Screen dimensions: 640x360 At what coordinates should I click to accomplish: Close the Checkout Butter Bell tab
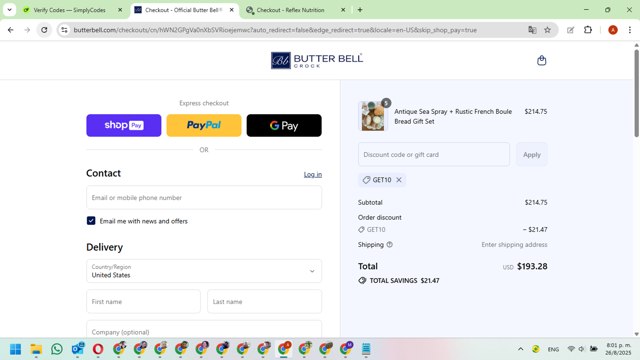click(231, 10)
